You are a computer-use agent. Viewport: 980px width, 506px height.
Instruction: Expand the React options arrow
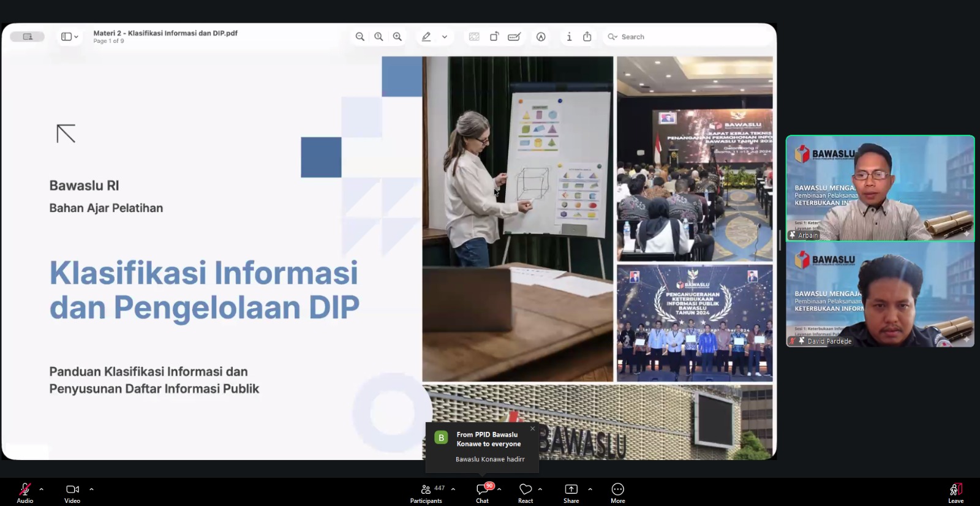point(540,489)
